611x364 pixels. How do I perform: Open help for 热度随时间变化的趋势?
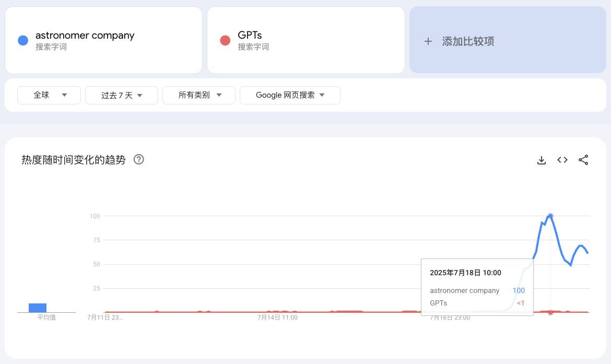pyautogui.click(x=139, y=159)
